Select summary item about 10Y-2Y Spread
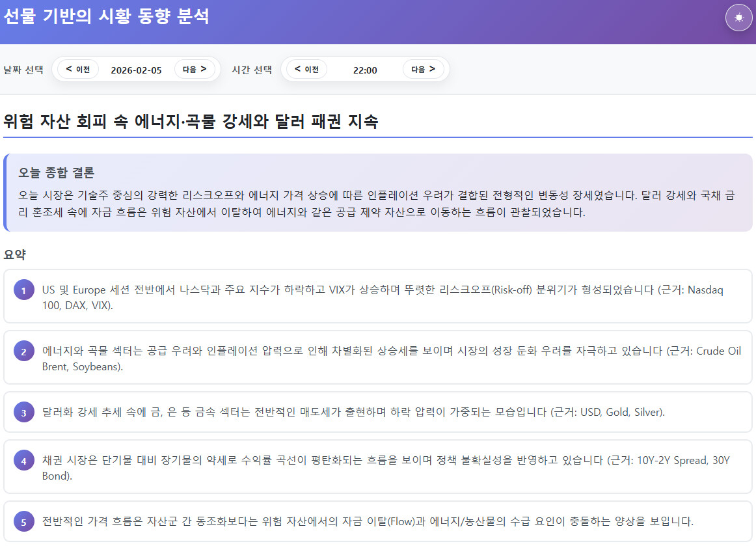This screenshot has width=756, height=546. click(x=378, y=467)
